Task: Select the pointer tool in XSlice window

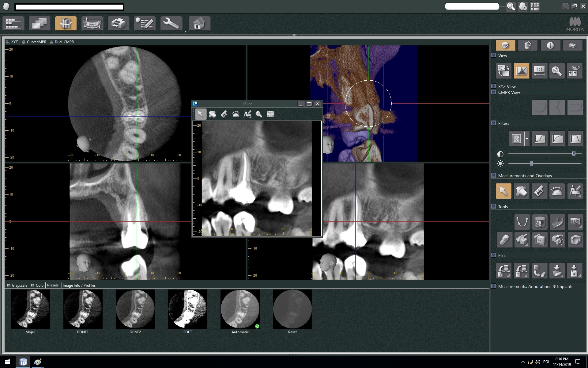Action: point(200,114)
